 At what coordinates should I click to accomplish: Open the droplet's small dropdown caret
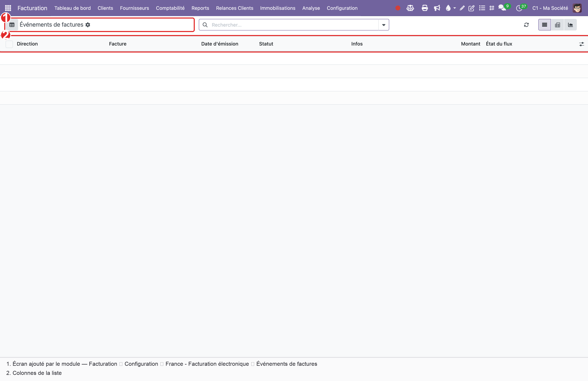point(455,8)
